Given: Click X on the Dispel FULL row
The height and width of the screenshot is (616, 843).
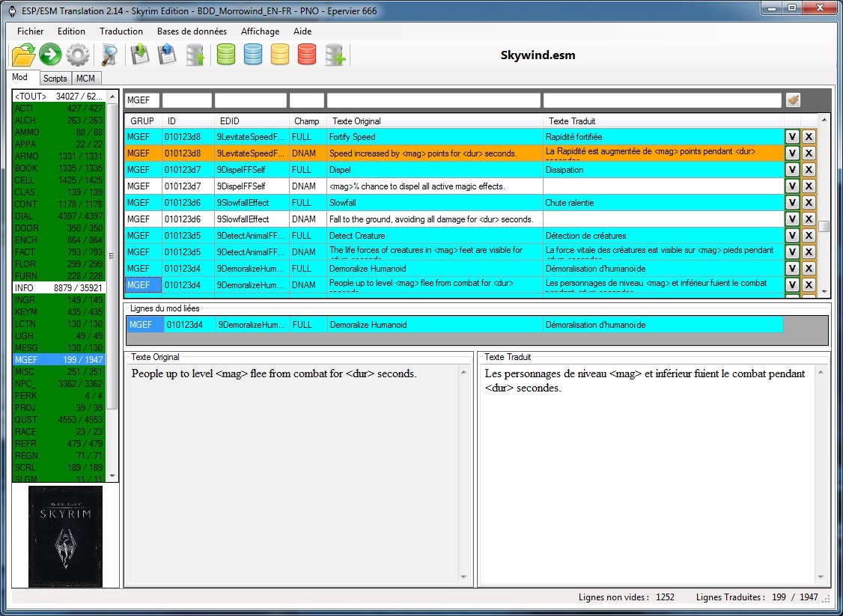Looking at the screenshot, I should point(809,170).
